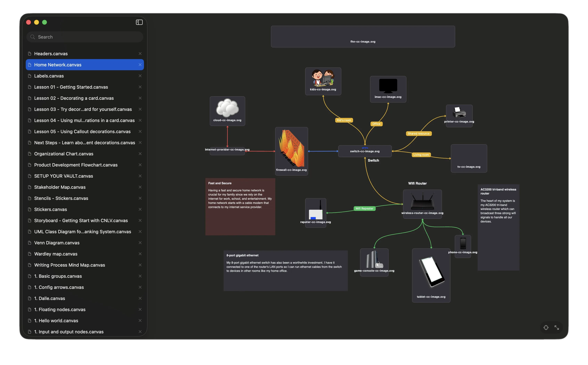Select the Wifi repeater image node
The width and height of the screenshot is (588, 365).
point(316,213)
